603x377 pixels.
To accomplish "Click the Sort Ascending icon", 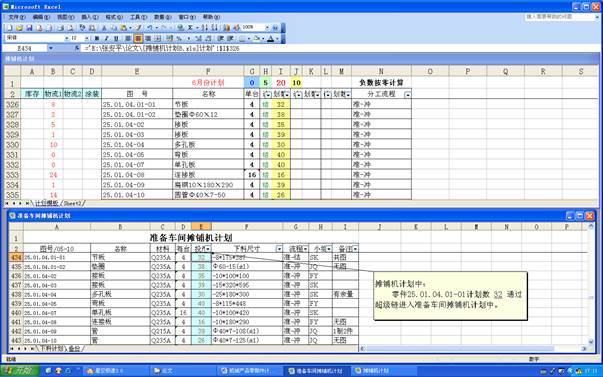I will click(x=204, y=28).
